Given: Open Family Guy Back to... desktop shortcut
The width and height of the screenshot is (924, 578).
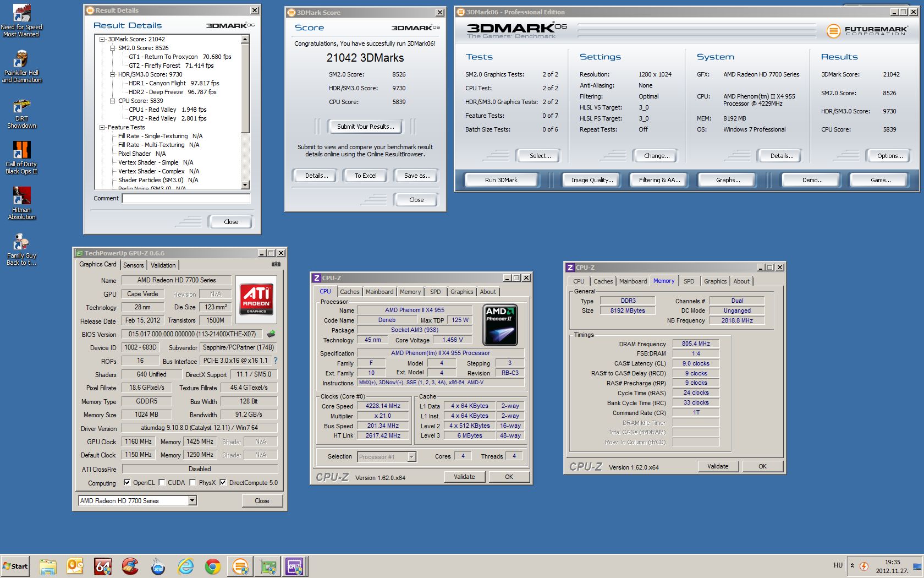Looking at the screenshot, I should [21, 250].
